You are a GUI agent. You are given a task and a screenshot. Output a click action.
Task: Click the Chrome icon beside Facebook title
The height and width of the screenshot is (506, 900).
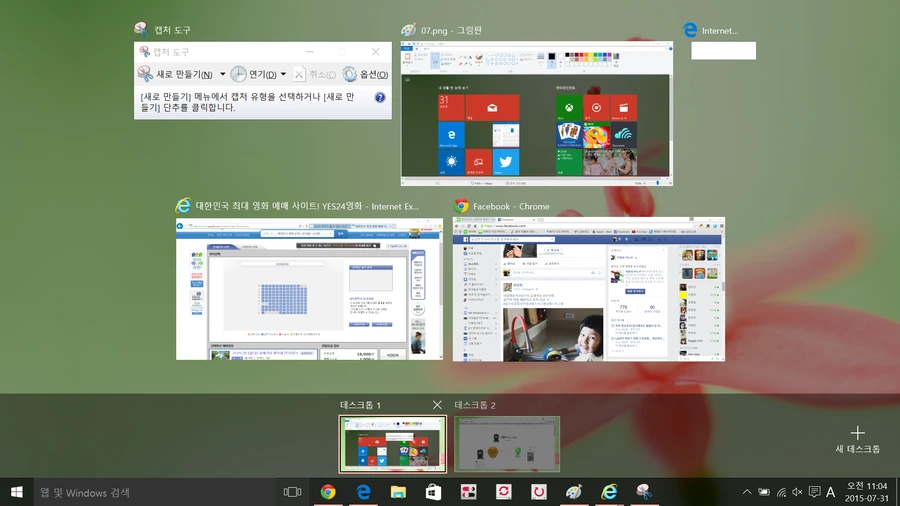(x=461, y=205)
